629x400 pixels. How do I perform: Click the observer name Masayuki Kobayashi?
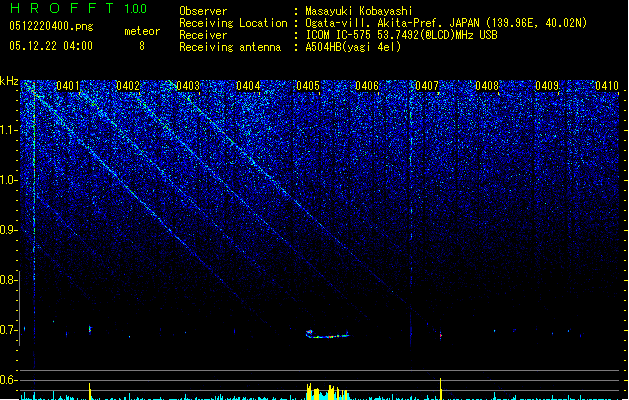[x=359, y=11]
